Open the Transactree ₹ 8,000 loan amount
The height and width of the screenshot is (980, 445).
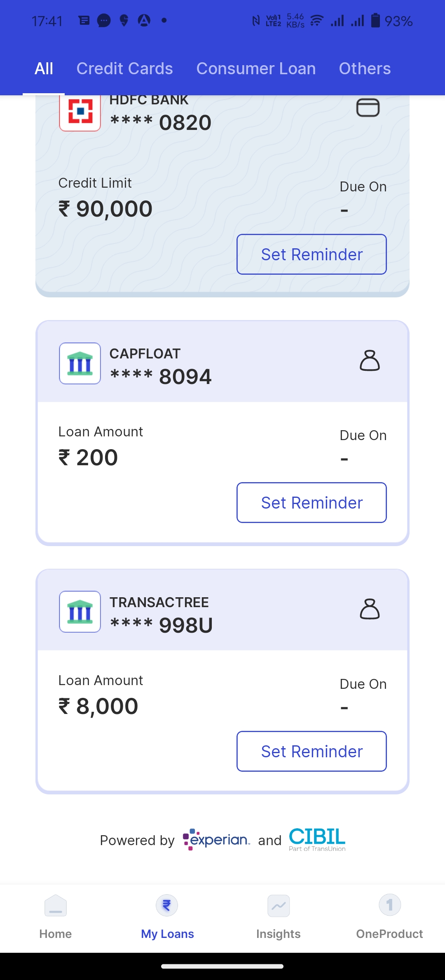[x=98, y=706]
